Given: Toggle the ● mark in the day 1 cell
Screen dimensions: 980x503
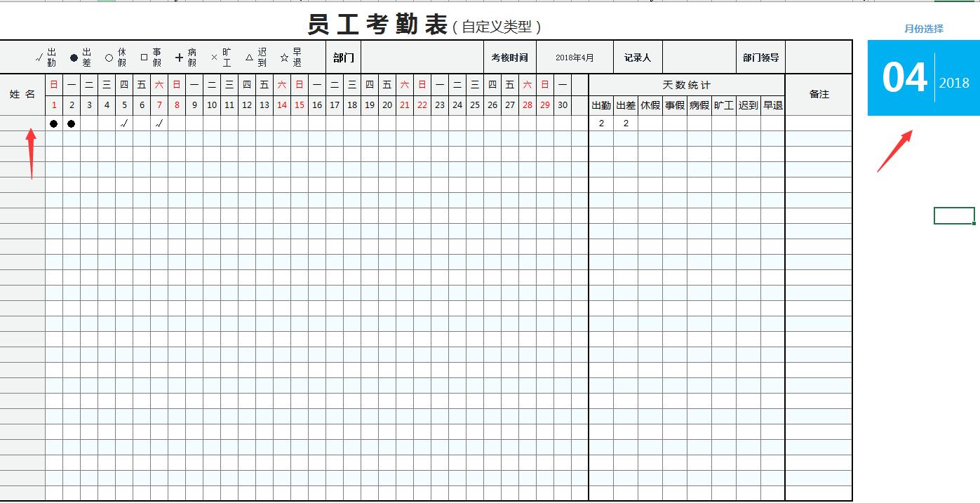Looking at the screenshot, I should click(54, 123).
